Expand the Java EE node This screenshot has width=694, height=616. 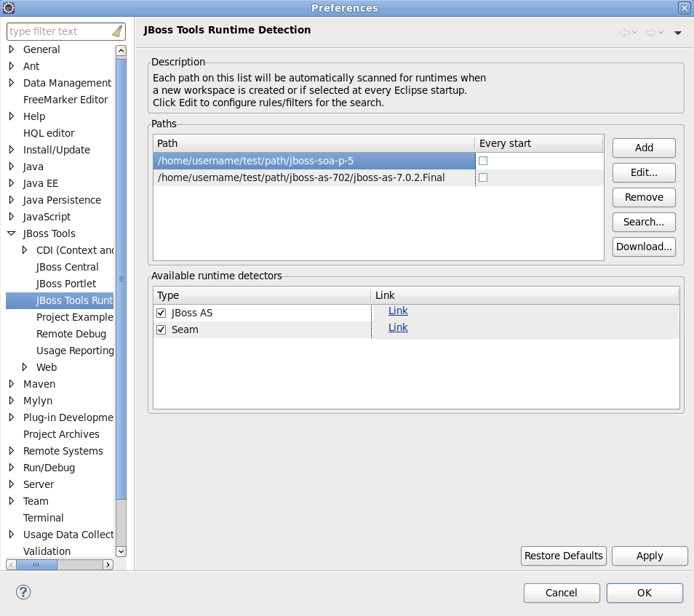point(12,183)
